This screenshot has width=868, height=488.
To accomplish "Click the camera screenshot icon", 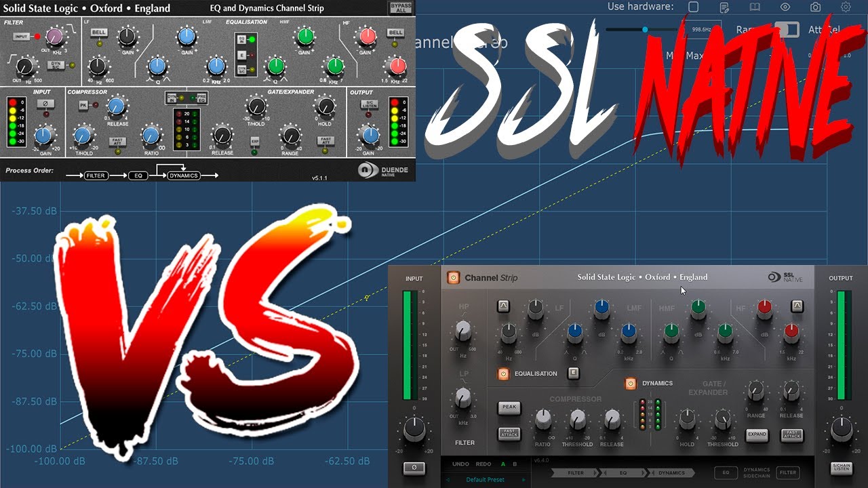I will (x=816, y=7).
